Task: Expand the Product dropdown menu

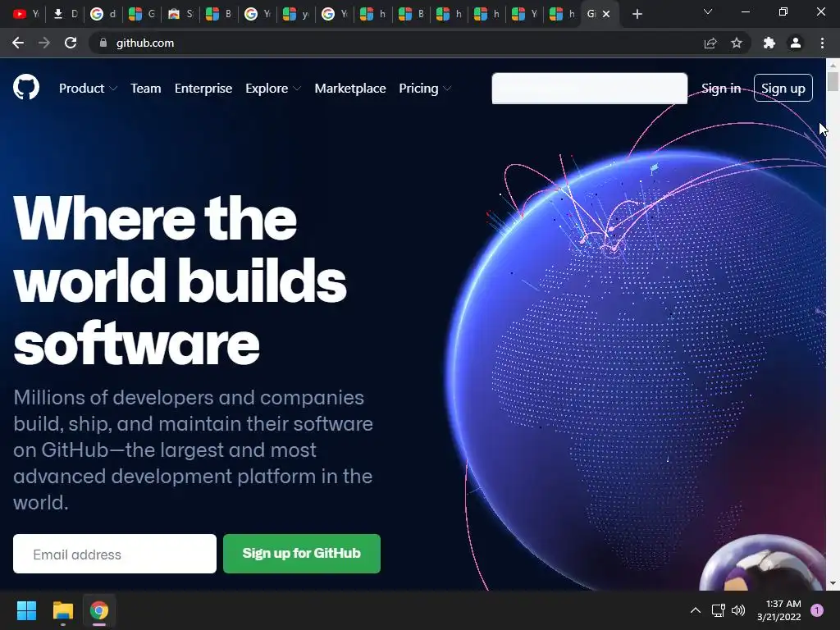Action: [x=88, y=89]
